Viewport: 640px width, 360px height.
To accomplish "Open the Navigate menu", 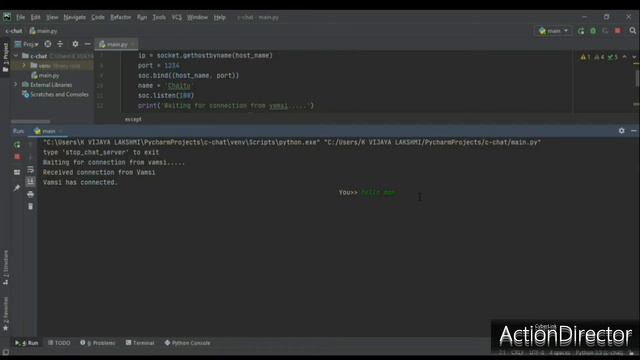I will (x=74, y=17).
